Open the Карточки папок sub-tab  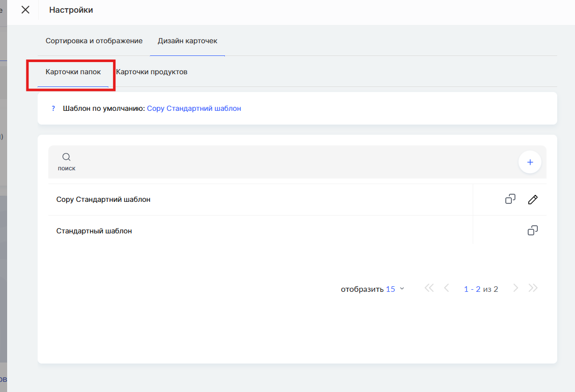[x=73, y=72]
